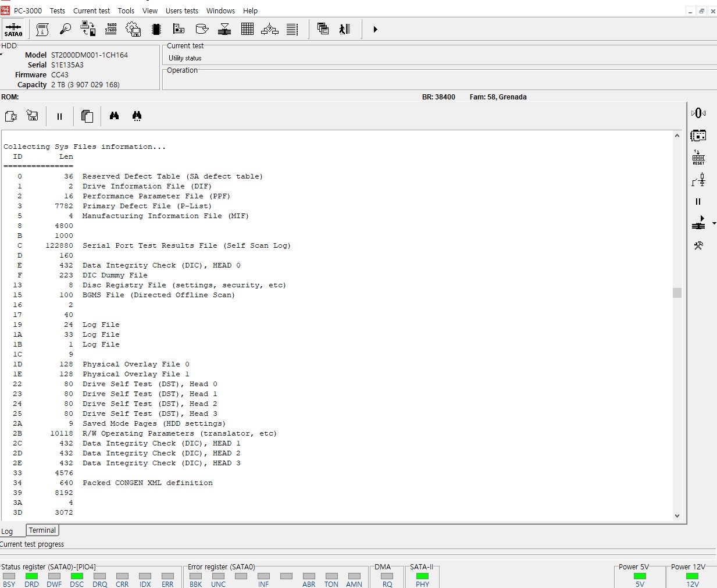This screenshot has width=717, height=588.
Task: Pause the log with log toolbar pause icon
Action: [x=59, y=116]
